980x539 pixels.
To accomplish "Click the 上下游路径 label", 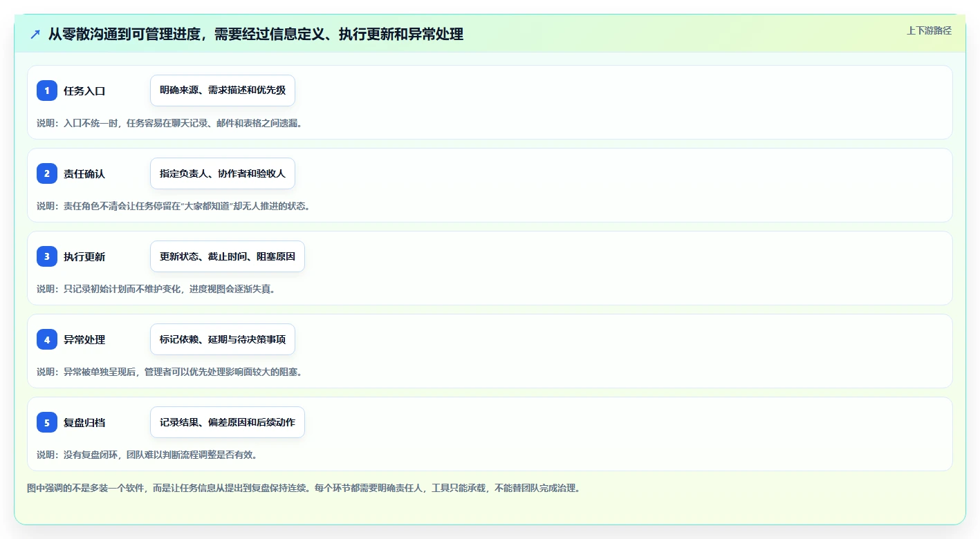I will [929, 30].
